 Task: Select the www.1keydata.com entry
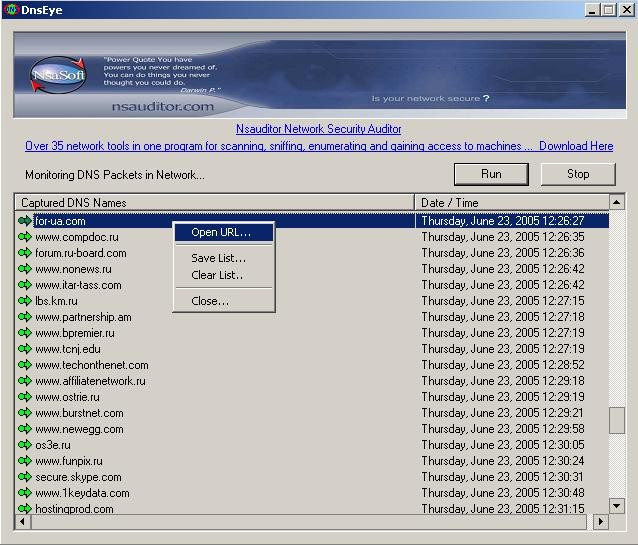pyautogui.click(x=82, y=493)
